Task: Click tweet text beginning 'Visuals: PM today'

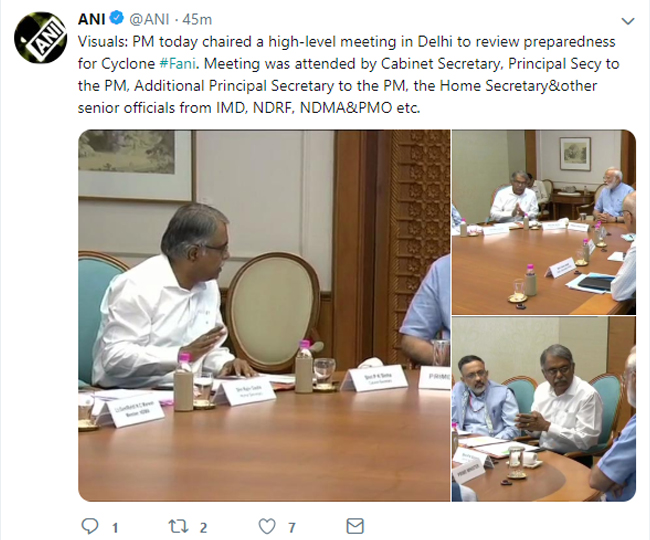Action: (347, 42)
